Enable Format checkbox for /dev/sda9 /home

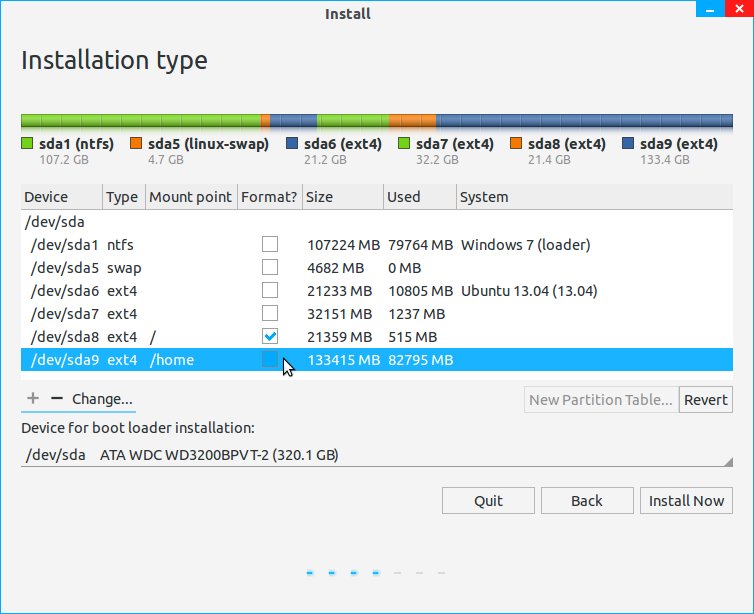click(x=270, y=359)
